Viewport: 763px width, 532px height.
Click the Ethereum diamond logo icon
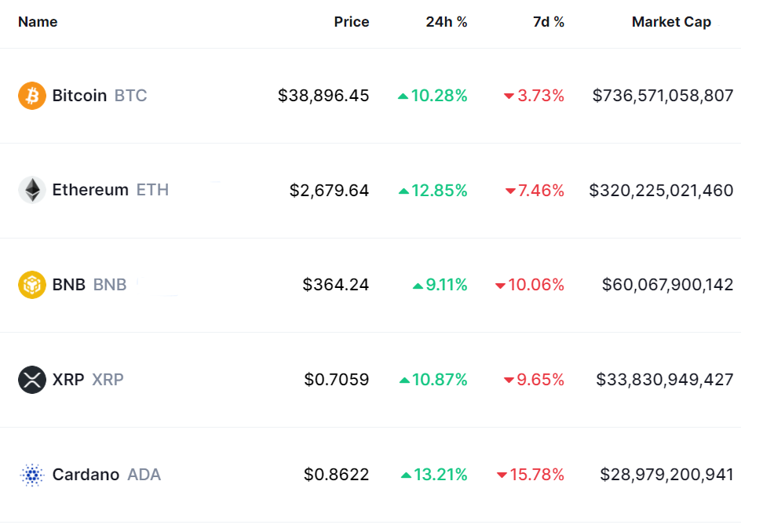coord(32,190)
